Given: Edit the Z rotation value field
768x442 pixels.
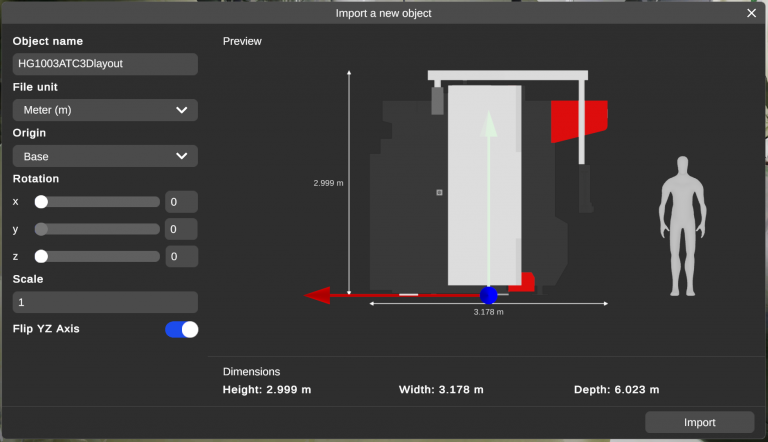Looking at the screenshot, I should pyautogui.click(x=181, y=256).
